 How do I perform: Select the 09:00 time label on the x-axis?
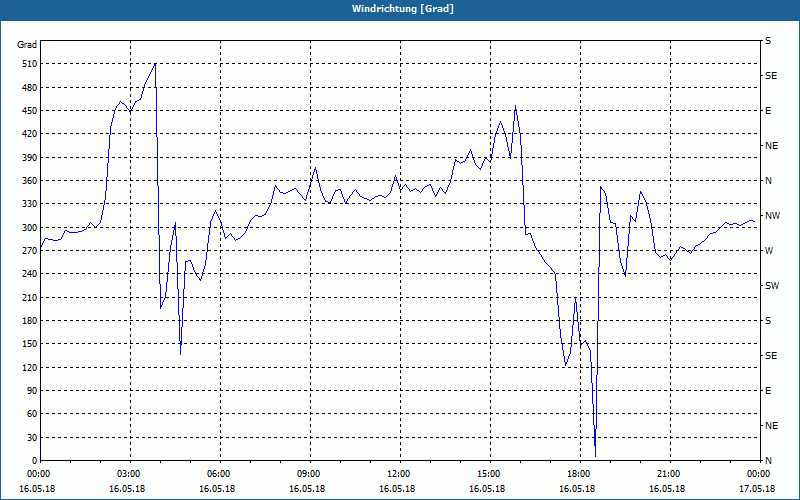coord(310,474)
